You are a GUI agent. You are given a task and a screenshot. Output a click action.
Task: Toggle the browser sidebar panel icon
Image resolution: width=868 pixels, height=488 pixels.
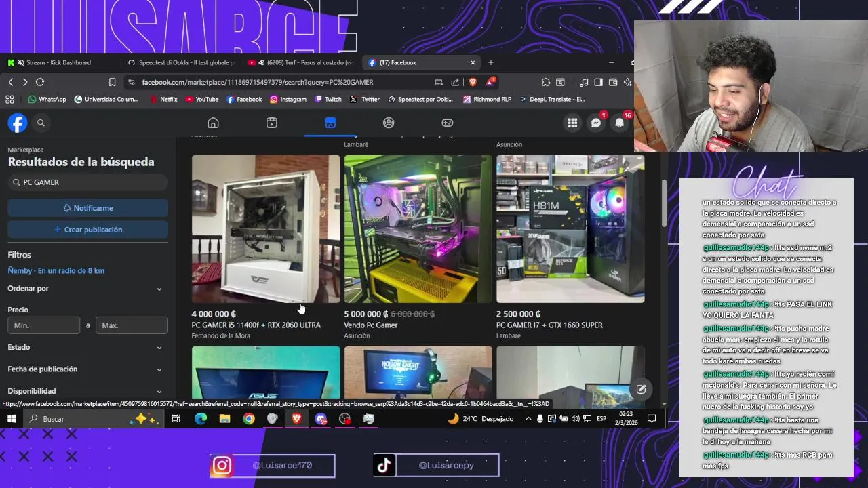[x=598, y=82]
